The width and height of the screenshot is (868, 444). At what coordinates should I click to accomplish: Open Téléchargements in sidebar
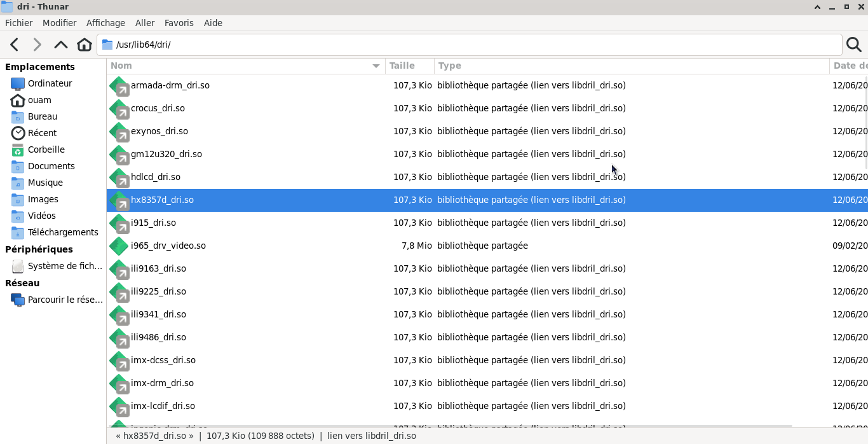click(x=62, y=232)
